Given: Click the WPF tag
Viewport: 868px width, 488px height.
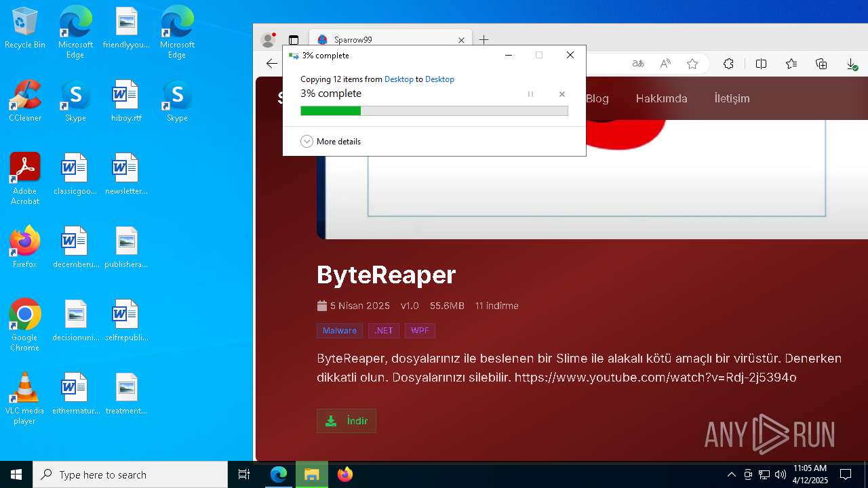Looking at the screenshot, I should (x=420, y=331).
